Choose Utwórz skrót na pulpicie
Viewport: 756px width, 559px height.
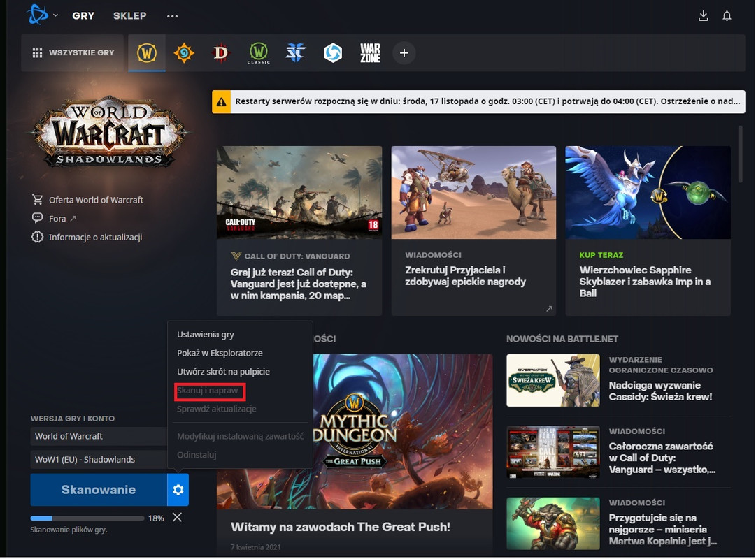pyautogui.click(x=223, y=372)
